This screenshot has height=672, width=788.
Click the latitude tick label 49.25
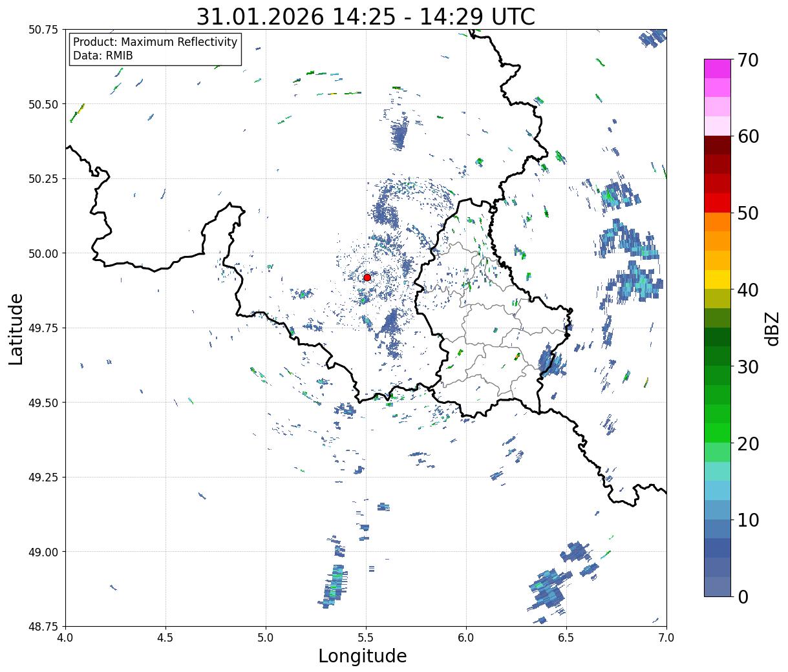point(43,478)
